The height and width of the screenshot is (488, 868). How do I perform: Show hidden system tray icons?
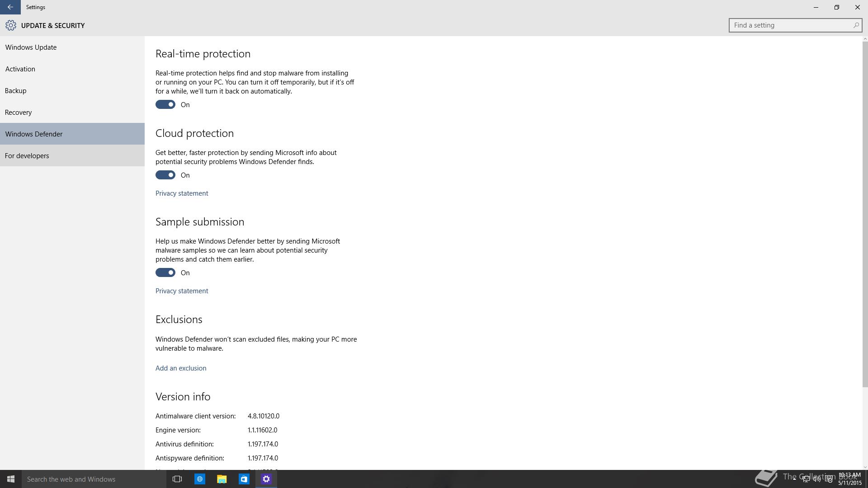point(794,479)
